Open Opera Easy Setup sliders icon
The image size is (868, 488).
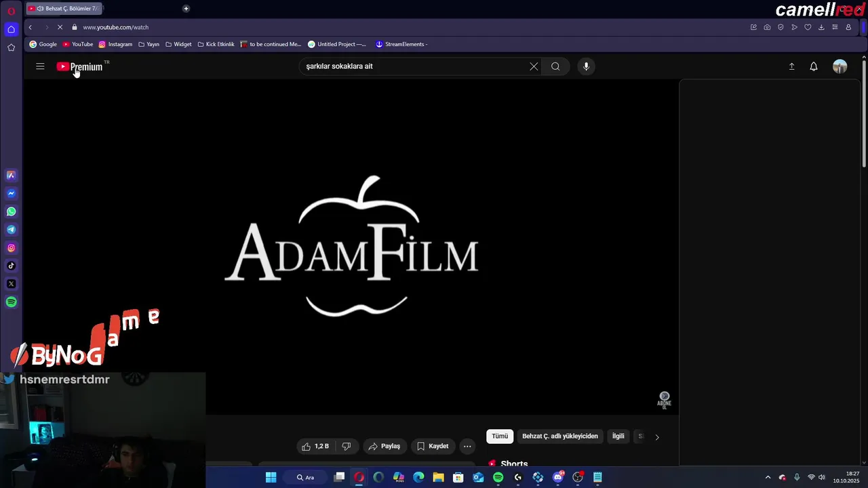pos(835,27)
